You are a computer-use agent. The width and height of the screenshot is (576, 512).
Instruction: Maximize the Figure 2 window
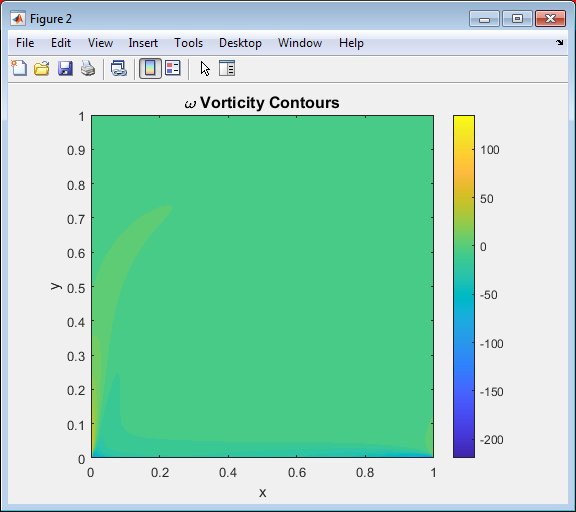tap(517, 18)
